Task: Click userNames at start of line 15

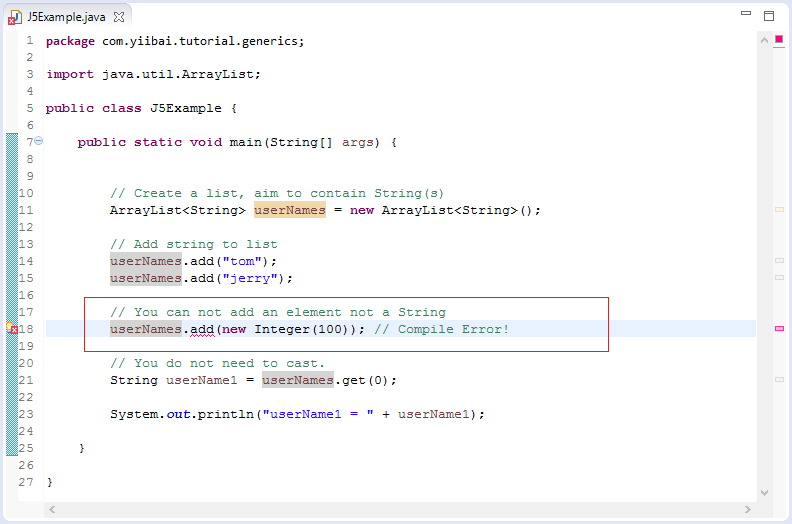Action: click(x=146, y=278)
